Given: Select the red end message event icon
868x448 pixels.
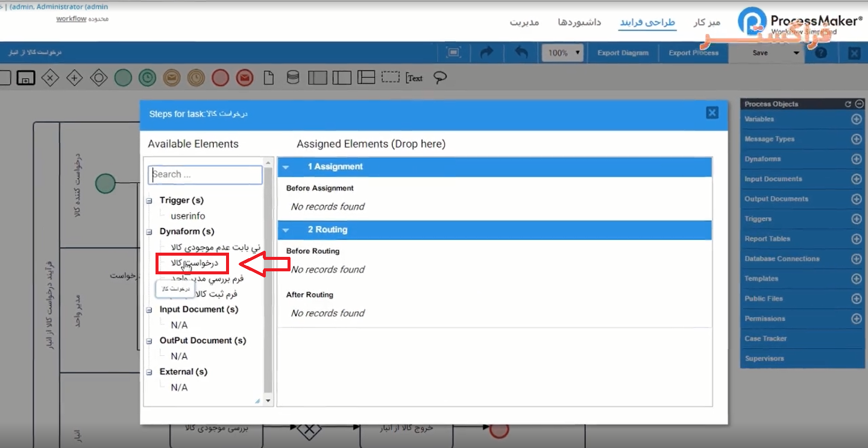Looking at the screenshot, I should (244, 78).
